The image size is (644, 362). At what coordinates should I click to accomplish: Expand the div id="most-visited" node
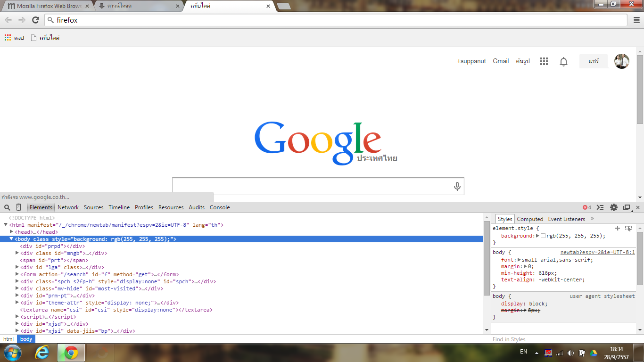[17, 288]
